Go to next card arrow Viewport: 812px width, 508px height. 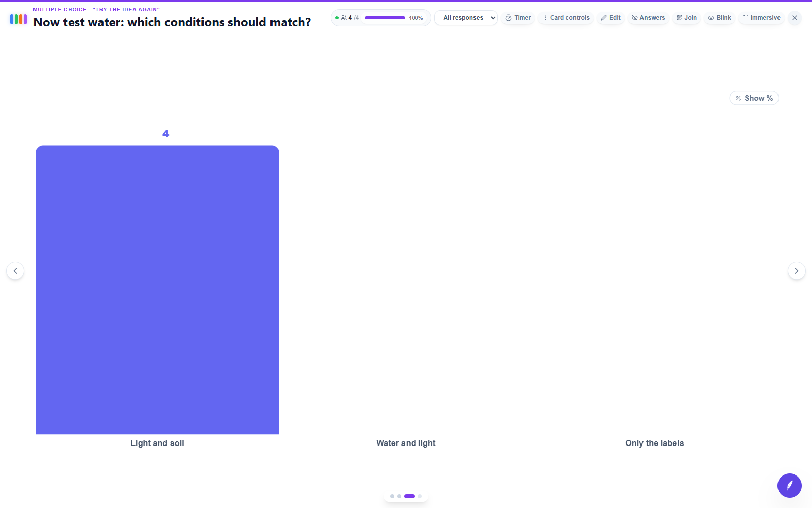[797, 271]
